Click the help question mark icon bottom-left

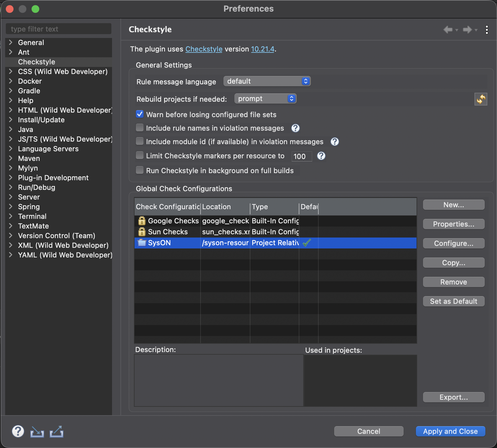pos(18,431)
